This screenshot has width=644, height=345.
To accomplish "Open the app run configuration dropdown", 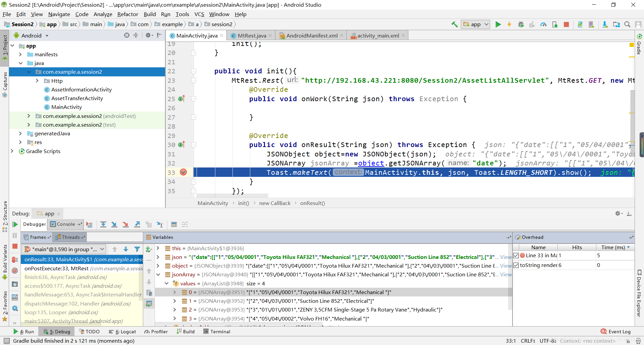I will tap(476, 24).
